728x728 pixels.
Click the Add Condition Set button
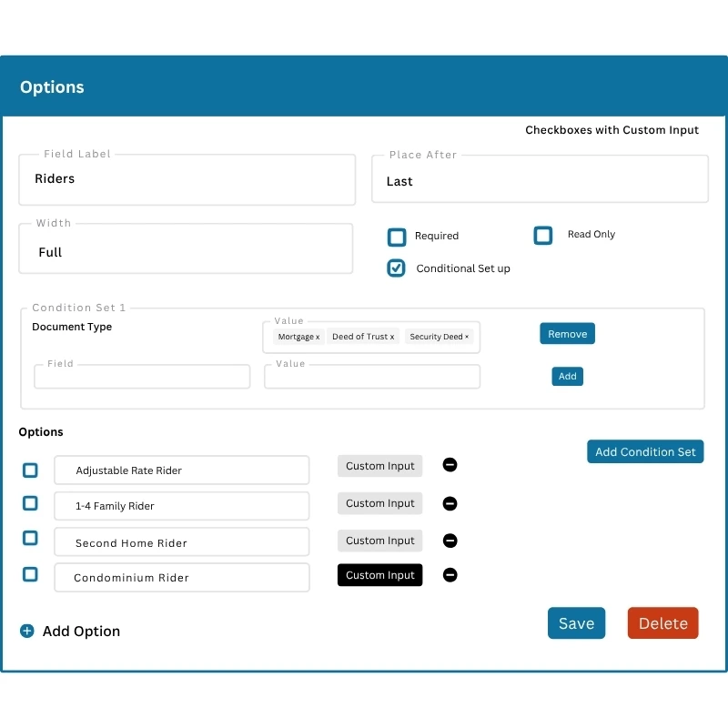coord(645,451)
